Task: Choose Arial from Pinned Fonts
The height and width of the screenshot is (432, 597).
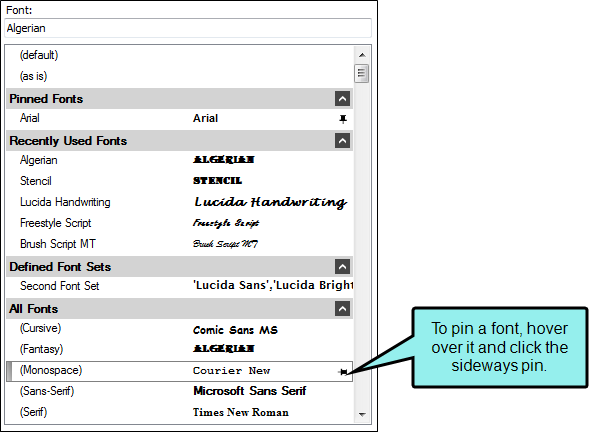Action: [x=180, y=119]
